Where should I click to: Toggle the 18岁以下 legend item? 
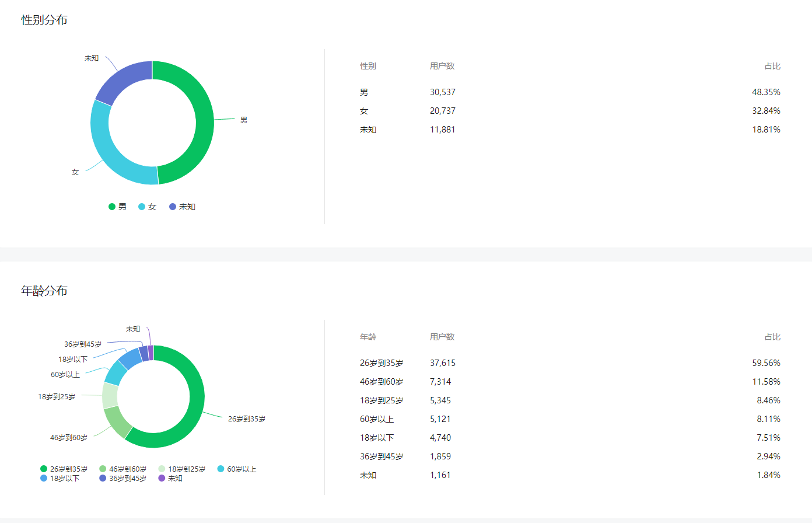tap(60, 478)
